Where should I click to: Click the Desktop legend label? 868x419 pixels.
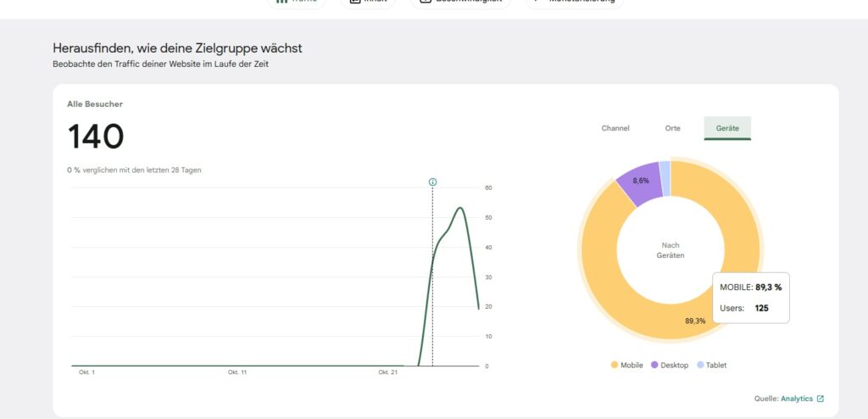pos(674,365)
